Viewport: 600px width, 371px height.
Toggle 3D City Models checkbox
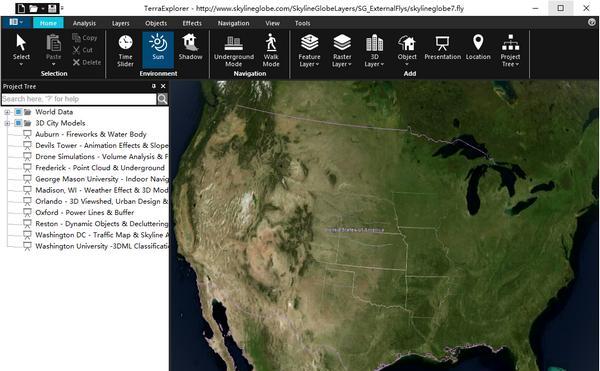[18, 123]
